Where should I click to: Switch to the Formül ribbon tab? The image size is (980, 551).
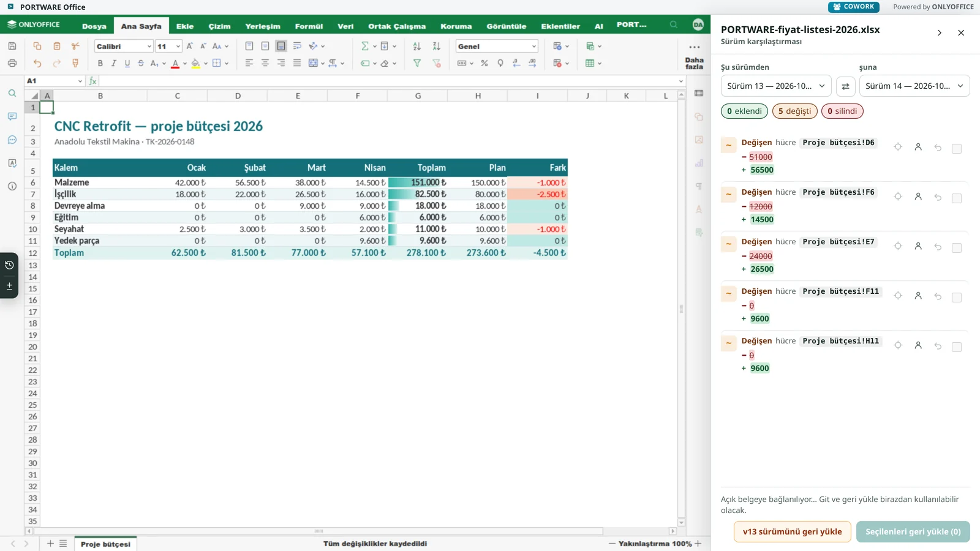[309, 26]
